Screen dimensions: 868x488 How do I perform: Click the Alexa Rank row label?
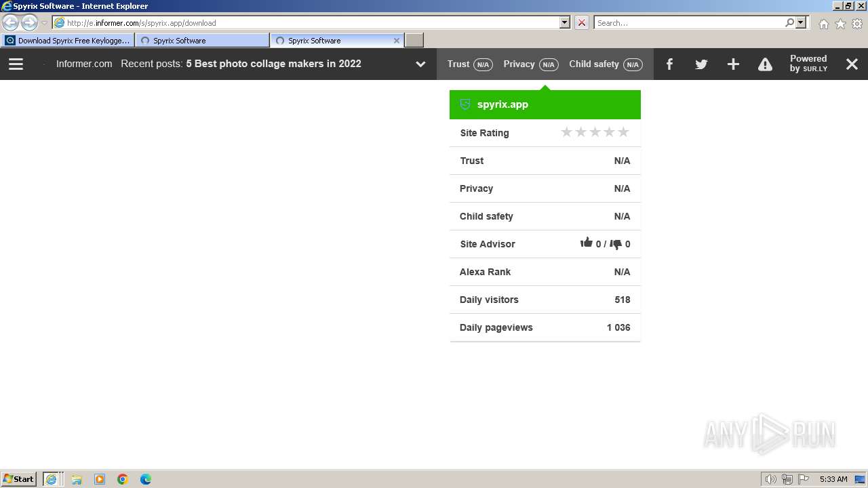[x=485, y=272]
